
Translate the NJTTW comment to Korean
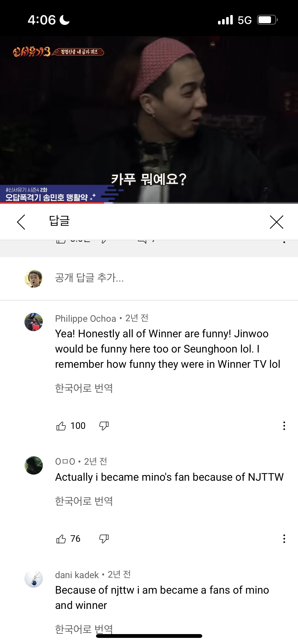click(x=84, y=501)
